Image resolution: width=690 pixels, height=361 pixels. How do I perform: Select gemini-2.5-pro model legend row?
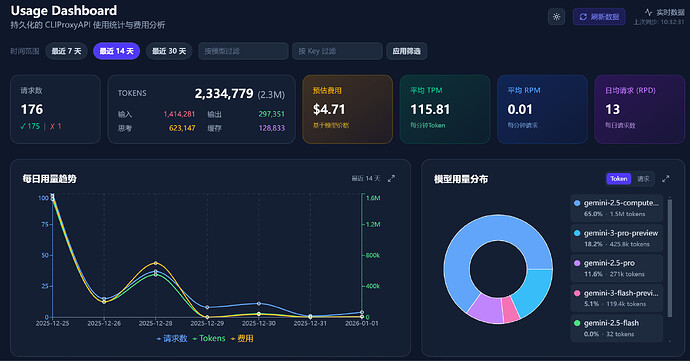click(617, 268)
